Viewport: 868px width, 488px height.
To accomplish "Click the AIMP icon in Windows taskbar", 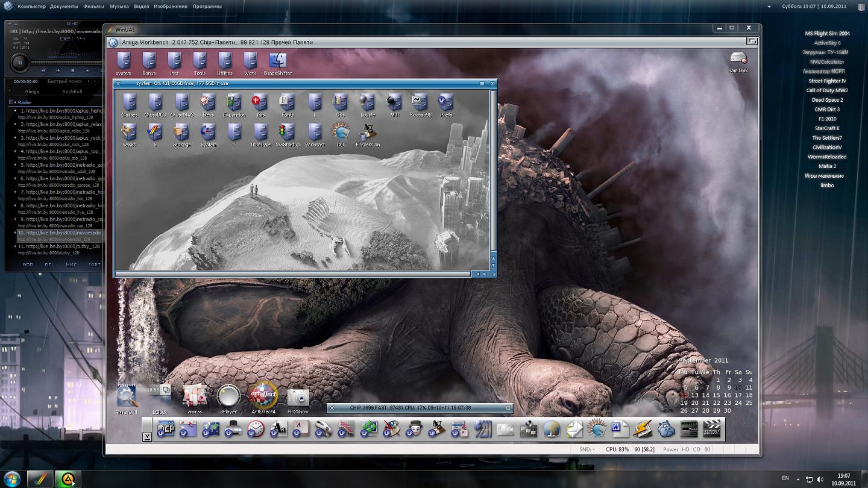I will (69, 479).
